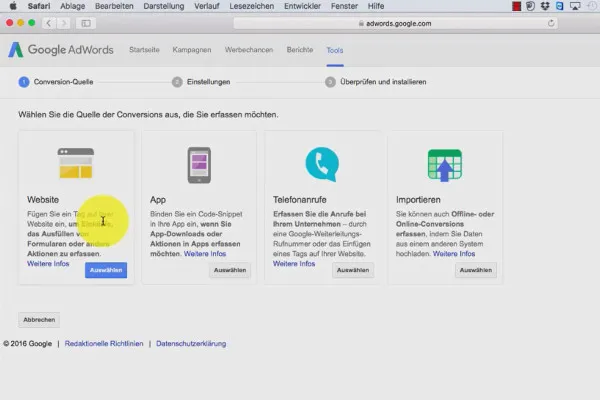
Task: Open the Datenschutzerklärung link
Action: click(x=191, y=344)
